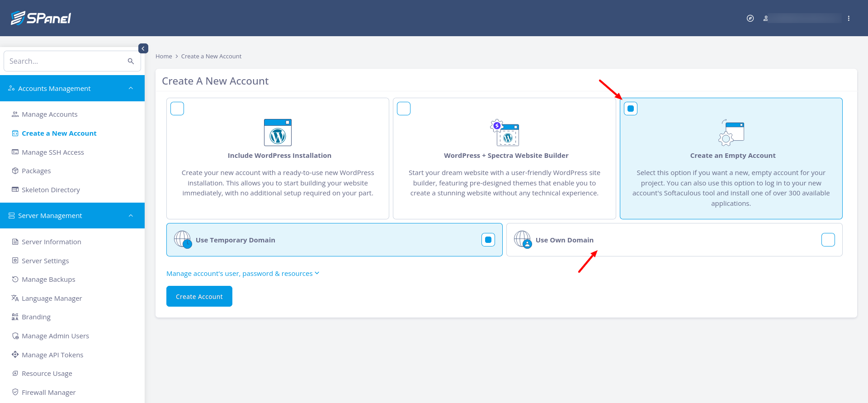The width and height of the screenshot is (868, 403).
Task: Click the Manage Backups restore icon
Action: [15, 279]
